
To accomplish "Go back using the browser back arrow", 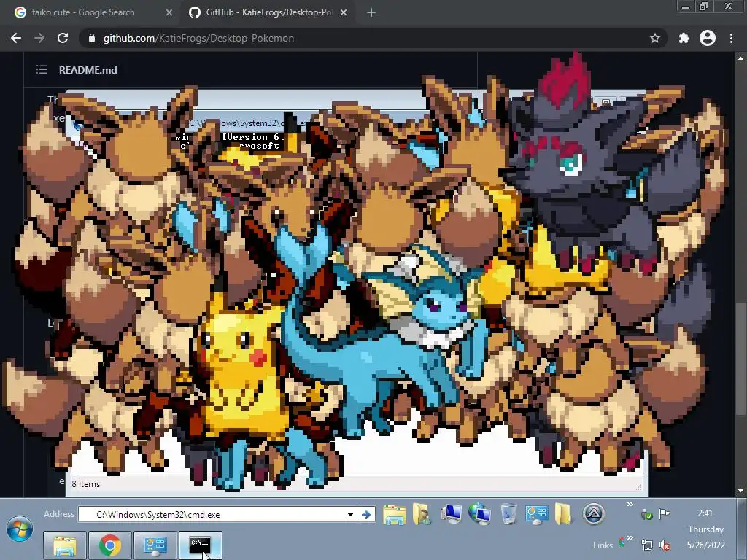I will coord(16,38).
